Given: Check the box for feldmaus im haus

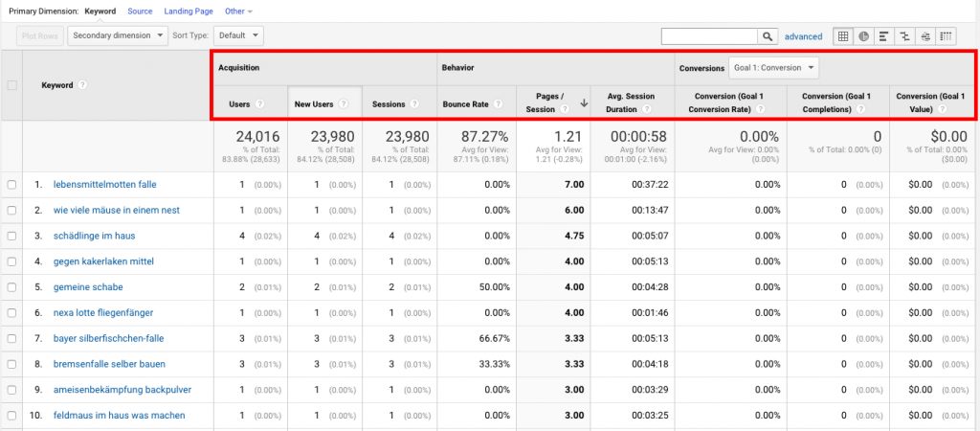Looking at the screenshot, I should [11, 416].
